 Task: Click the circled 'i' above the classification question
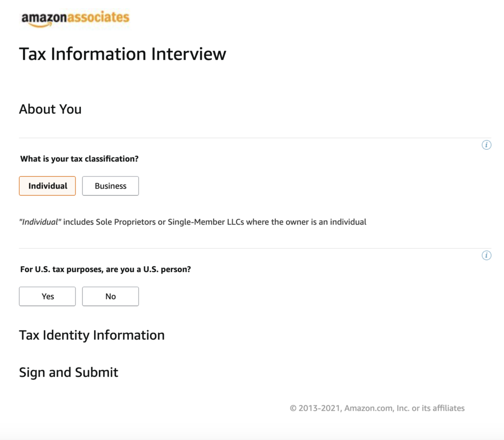(x=486, y=145)
